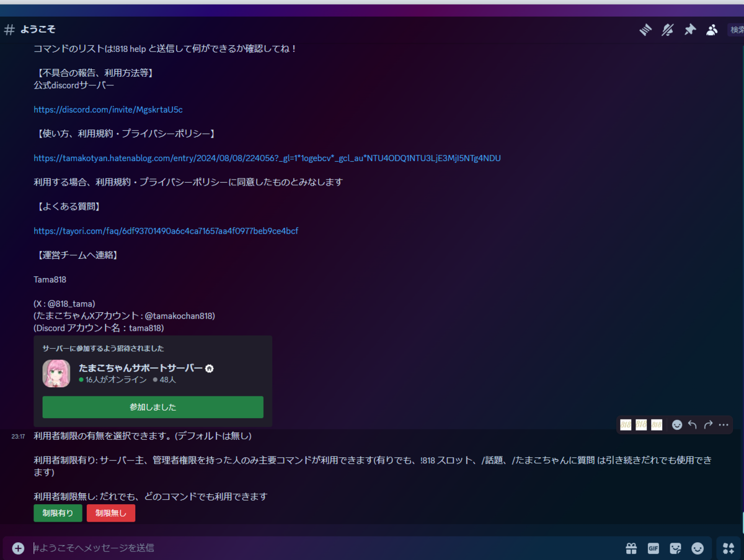Open the tayori.com FAQ link
This screenshot has width=744, height=560.
click(166, 230)
